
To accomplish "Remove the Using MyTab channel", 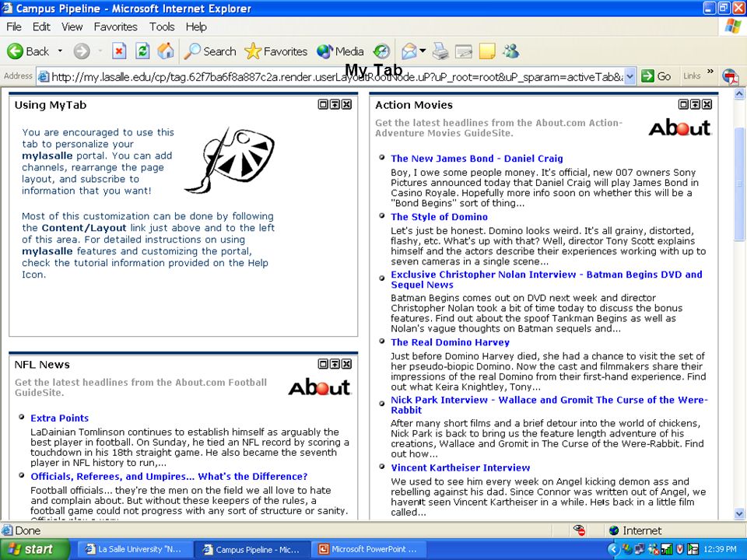I will [347, 104].
